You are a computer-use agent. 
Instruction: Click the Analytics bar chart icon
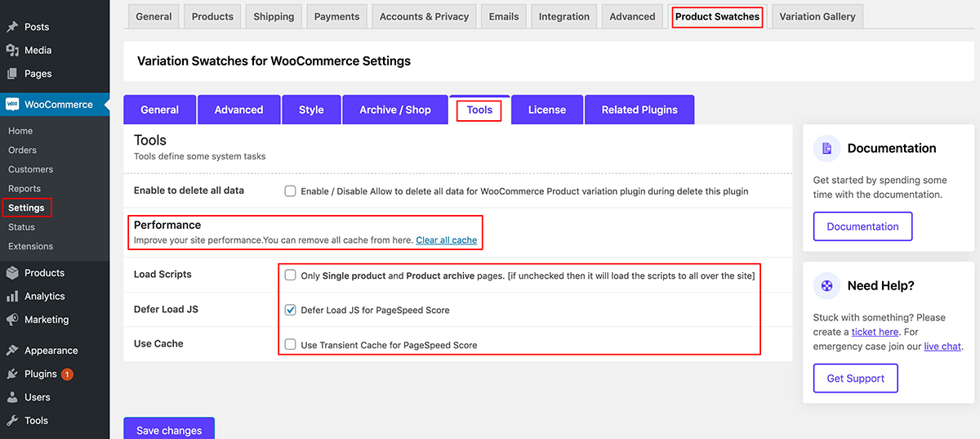[x=12, y=296]
